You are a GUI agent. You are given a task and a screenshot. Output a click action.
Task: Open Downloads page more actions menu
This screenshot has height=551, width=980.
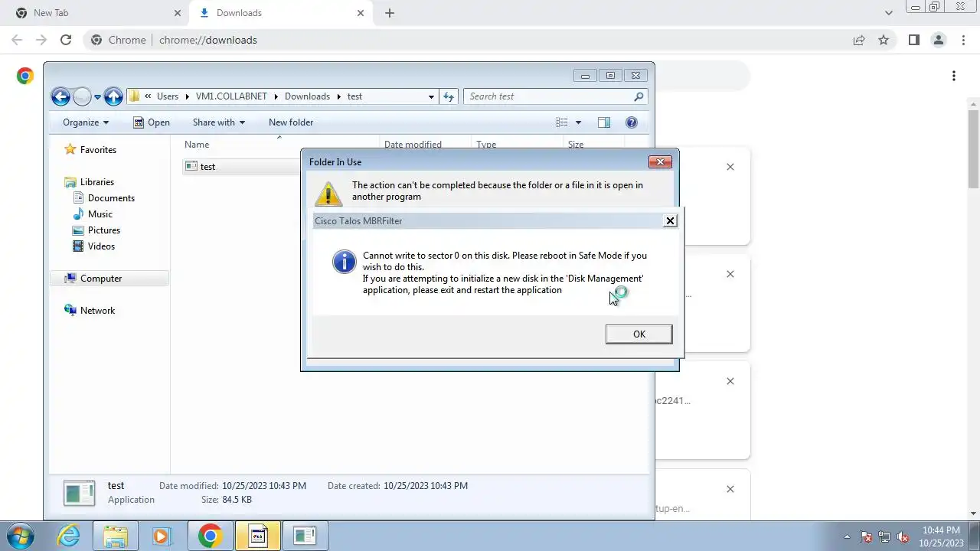pyautogui.click(x=954, y=76)
